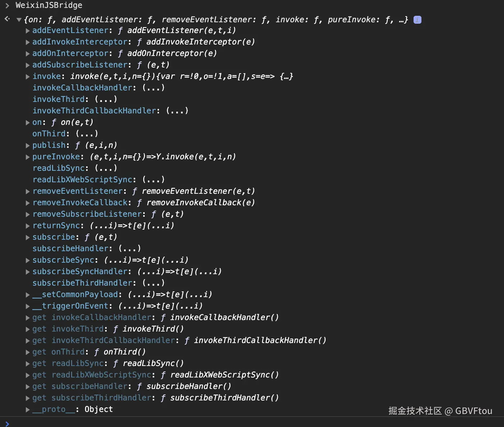Expand the subscribeSync entry
This screenshot has width=504, height=427.
point(28,261)
